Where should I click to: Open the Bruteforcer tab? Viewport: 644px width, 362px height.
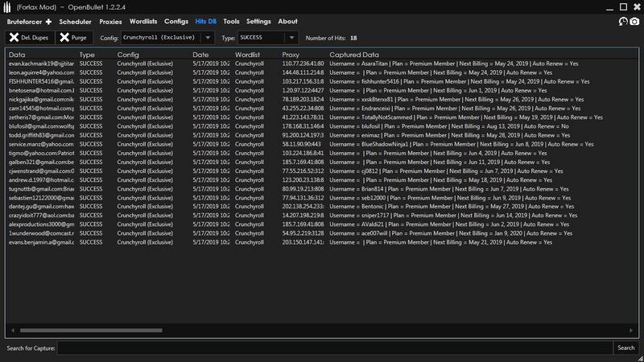tap(24, 22)
